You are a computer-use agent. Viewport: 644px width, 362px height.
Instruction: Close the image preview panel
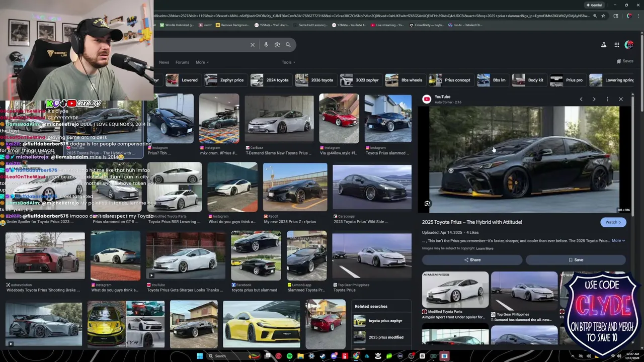pyautogui.click(x=621, y=99)
